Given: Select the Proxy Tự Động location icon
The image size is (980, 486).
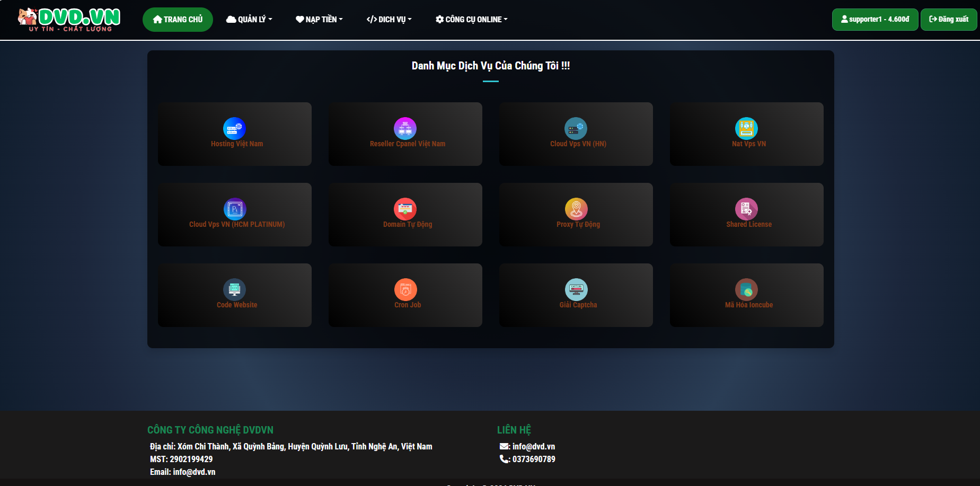Looking at the screenshot, I should [576, 209].
